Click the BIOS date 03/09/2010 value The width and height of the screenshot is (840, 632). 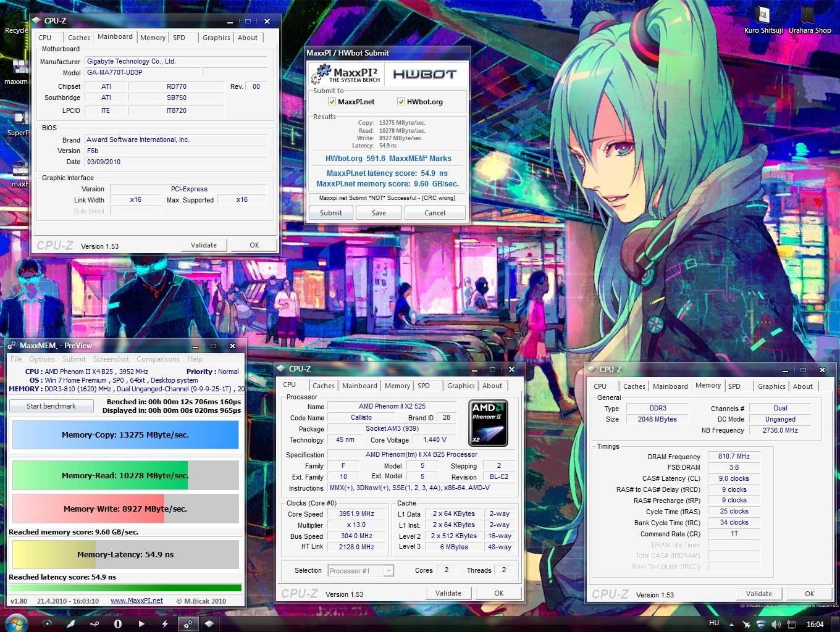pos(176,162)
